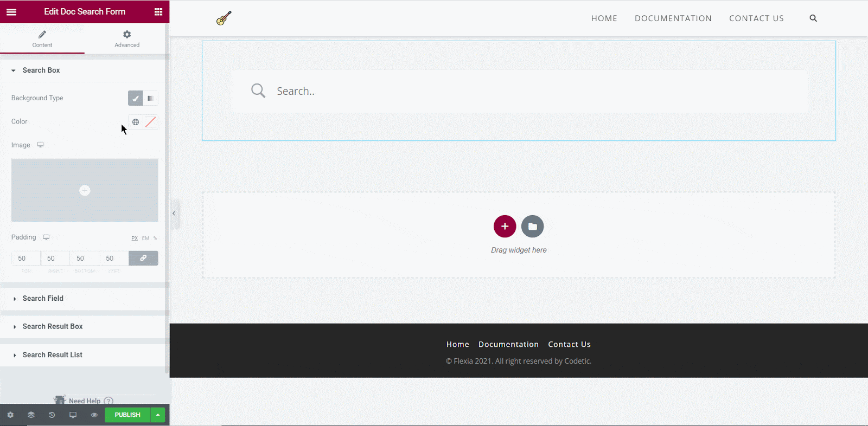Add template with folder button
The image size is (868, 426).
pyautogui.click(x=533, y=227)
